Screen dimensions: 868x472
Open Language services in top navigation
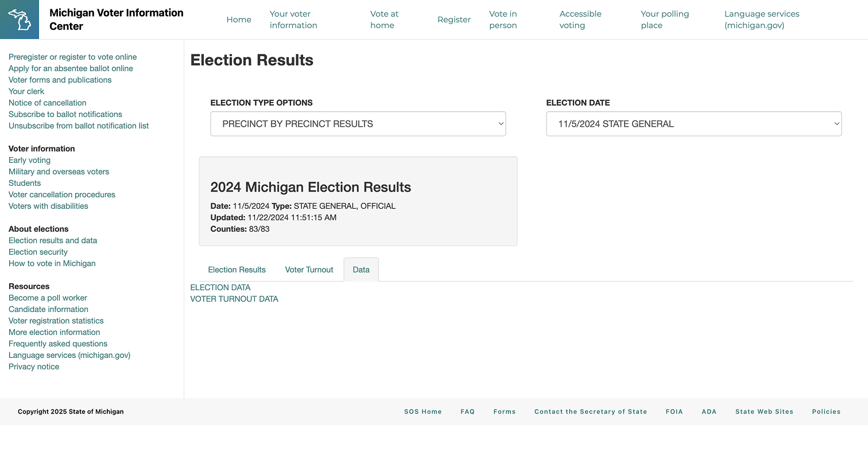pos(762,19)
